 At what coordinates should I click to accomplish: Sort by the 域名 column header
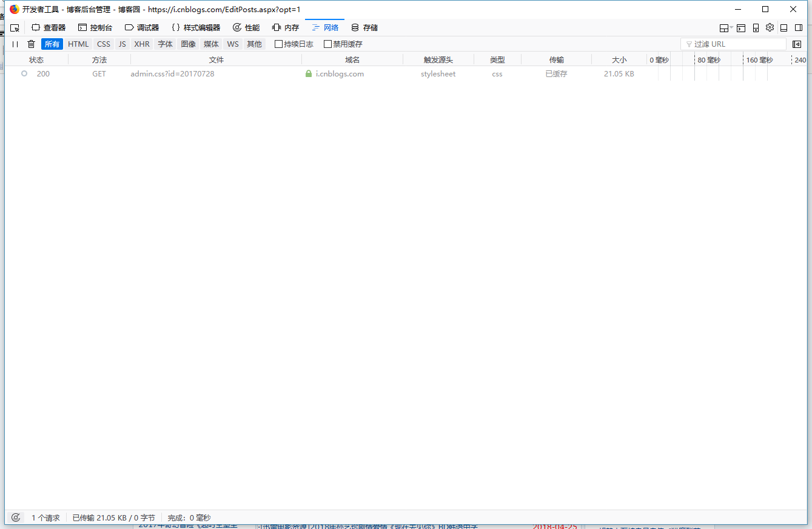352,60
